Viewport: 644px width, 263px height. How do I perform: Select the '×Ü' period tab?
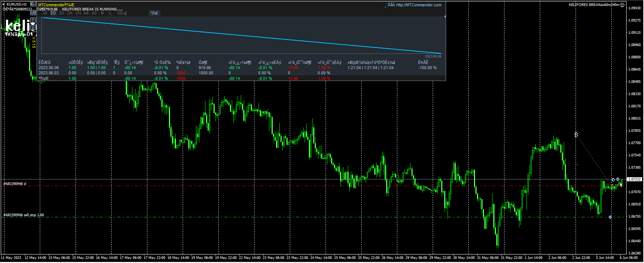tap(45, 13)
